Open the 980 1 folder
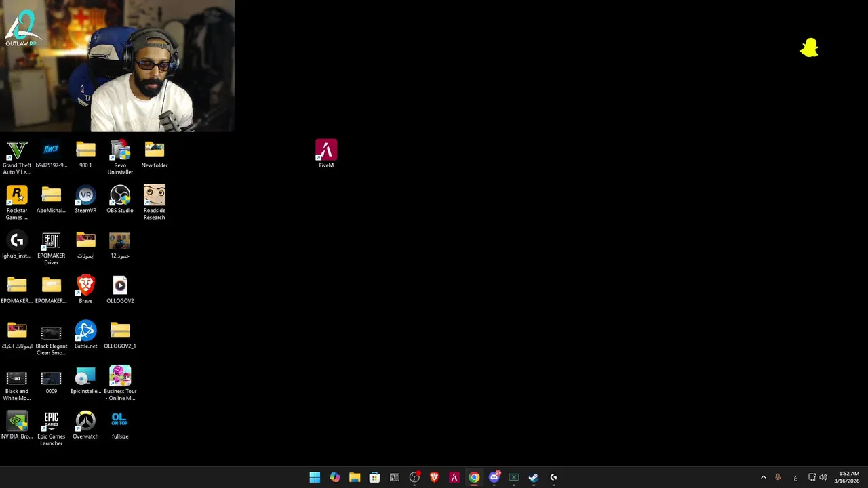The image size is (868, 488). click(85, 155)
